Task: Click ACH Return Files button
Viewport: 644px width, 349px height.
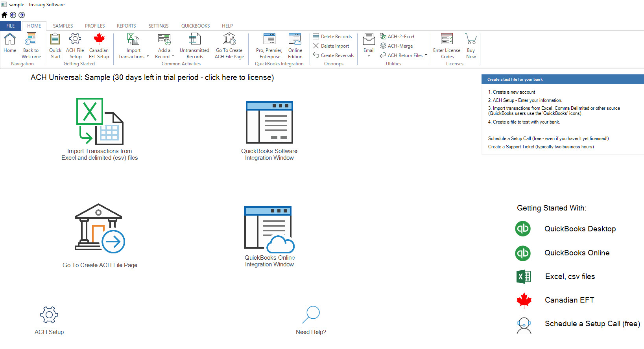Action: coord(401,55)
